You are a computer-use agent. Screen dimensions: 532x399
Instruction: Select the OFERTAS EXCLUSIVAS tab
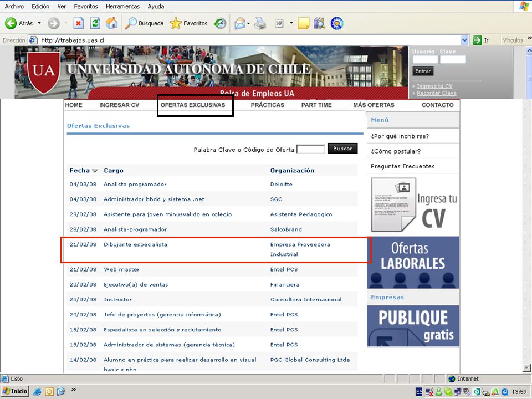193,105
